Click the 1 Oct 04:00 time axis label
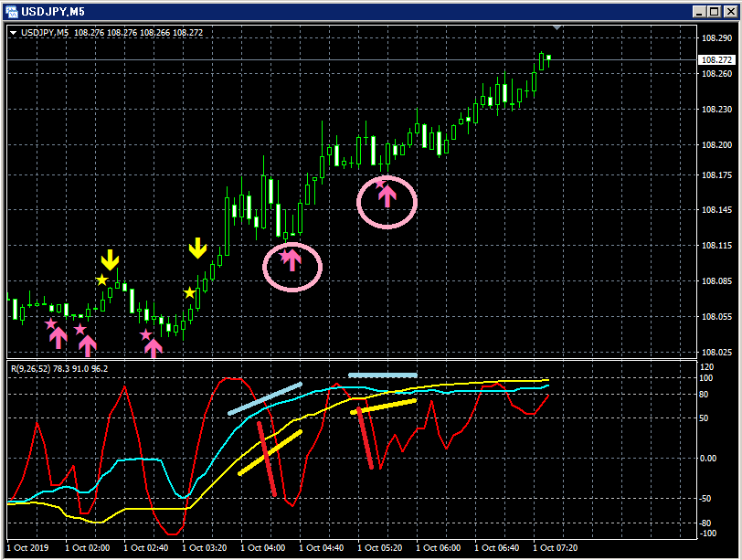742x560 pixels. click(263, 548)
